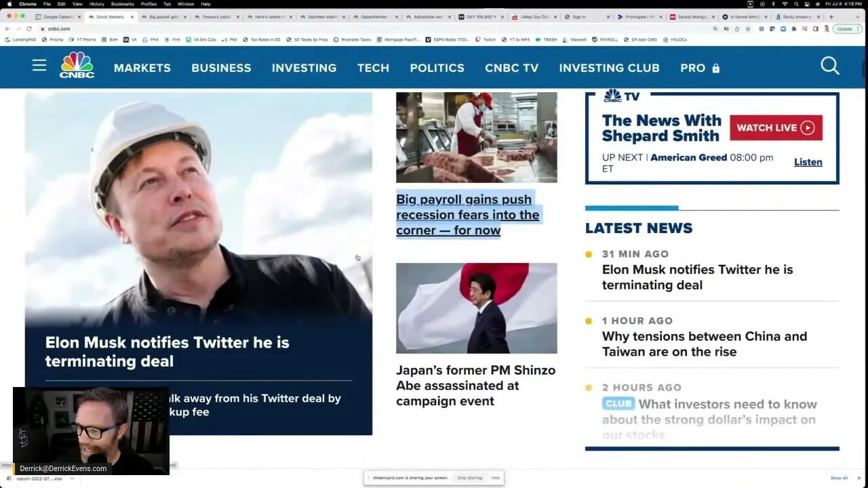Open the Chrome side panel icon

point(816,28)
